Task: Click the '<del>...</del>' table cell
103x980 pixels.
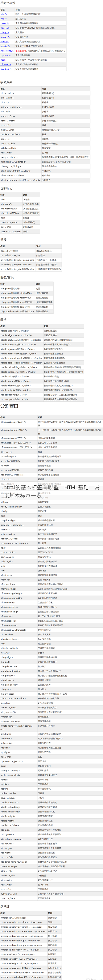Action: (21, 143)
